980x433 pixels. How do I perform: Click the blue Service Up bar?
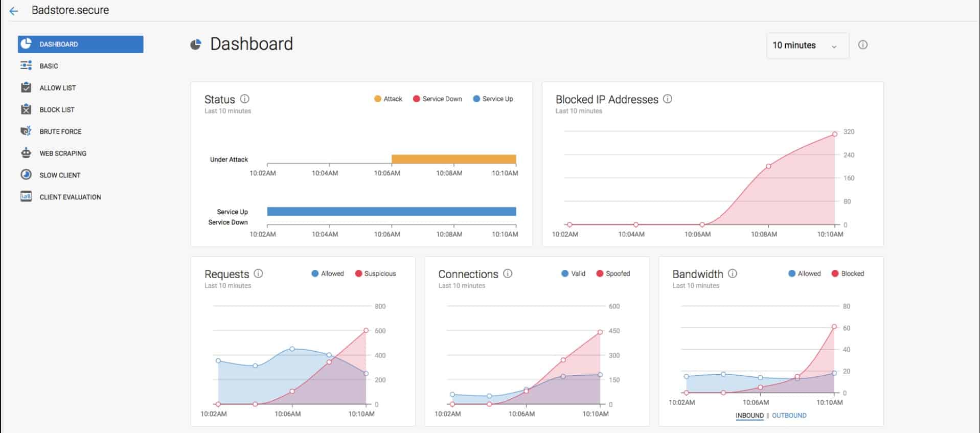click(392, 211)
